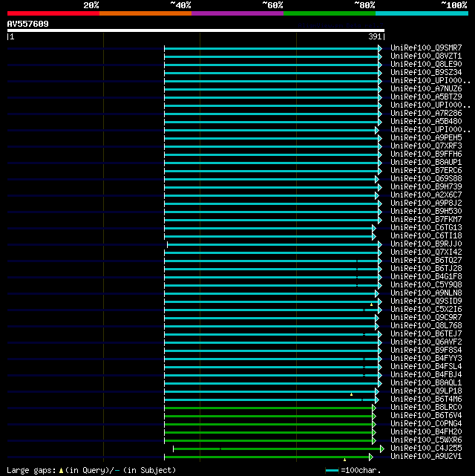Open the UniRef100_B6T4M6 label
Viewport: 475px width, 476px height.
(x=426, y=400)
